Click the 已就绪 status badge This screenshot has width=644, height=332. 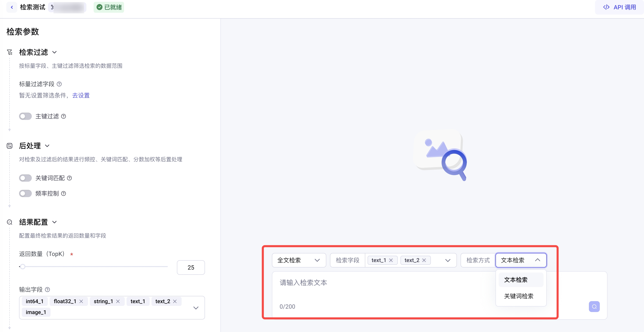(109, 7)
